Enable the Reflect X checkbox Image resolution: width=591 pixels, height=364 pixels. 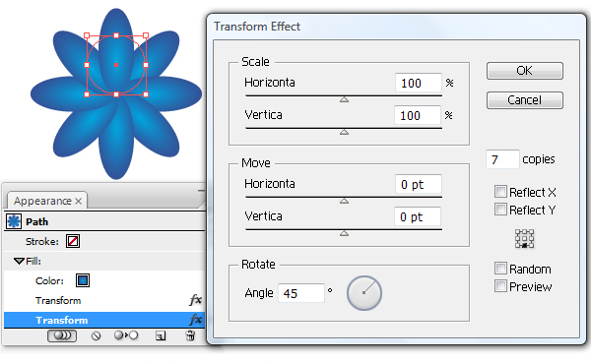coord(500,191)
